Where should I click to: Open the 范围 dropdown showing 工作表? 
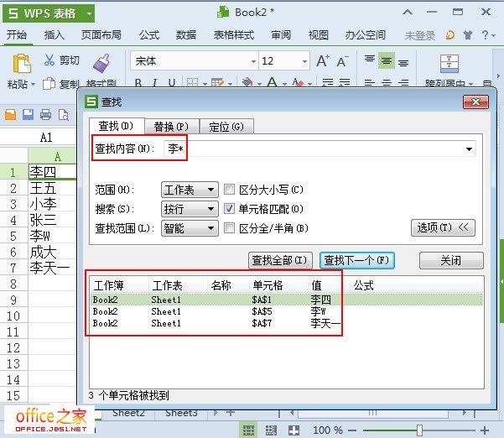pos(190,190)
